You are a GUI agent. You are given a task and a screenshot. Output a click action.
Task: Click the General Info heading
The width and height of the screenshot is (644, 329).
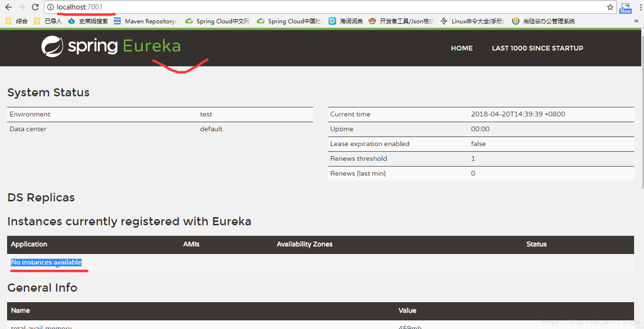[42, 288]
